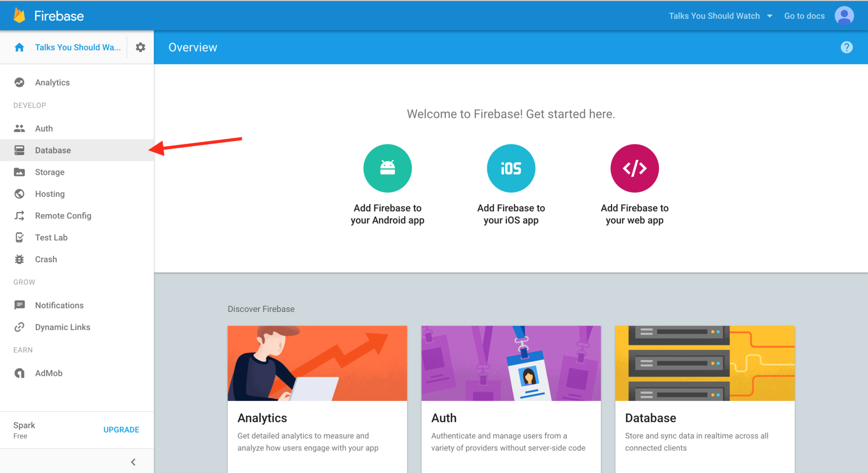
Task: Click the Firebase logo in top bar
Action: pyautogui.click(x=48, y=16)
